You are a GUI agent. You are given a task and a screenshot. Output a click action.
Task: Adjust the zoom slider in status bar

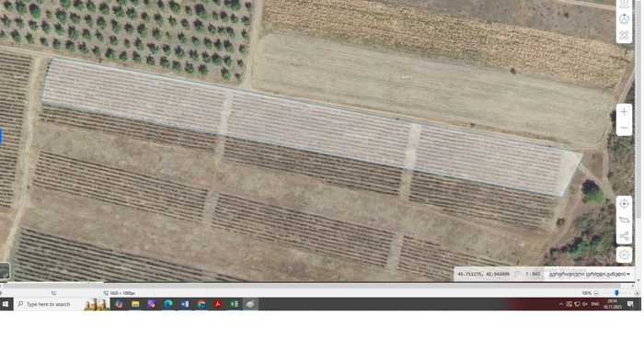pyautogui.click(x=616, y=293)
